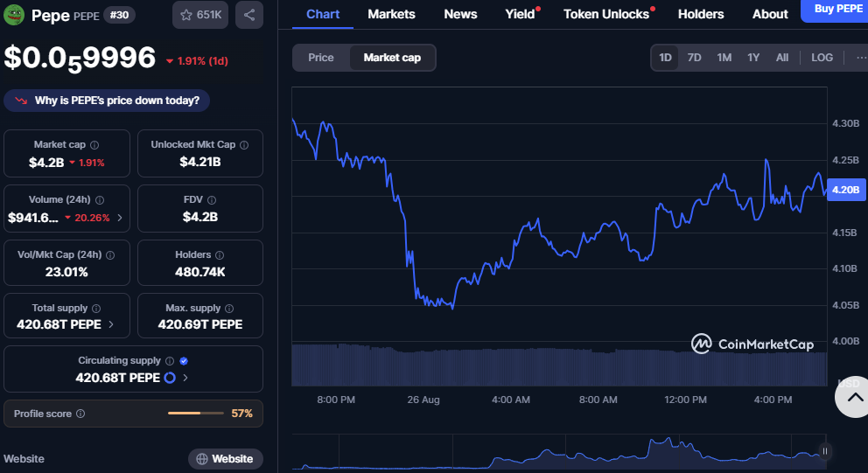This screenshot has width=868, height=473.
Task: Open the Holders tab
Action: (x=701, y=14)
